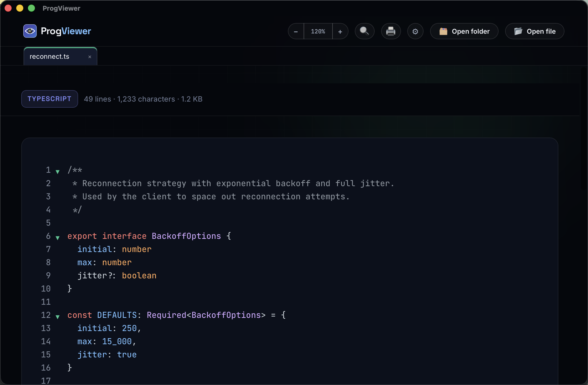
Task: Open settings via the gear icon
Action: click(415, 31)
